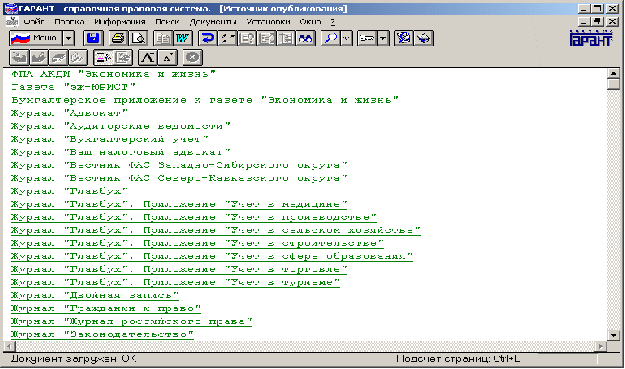Click the fourth greyed icon on second toolbar row
The image size is (625, 369).
coord(78,58)
